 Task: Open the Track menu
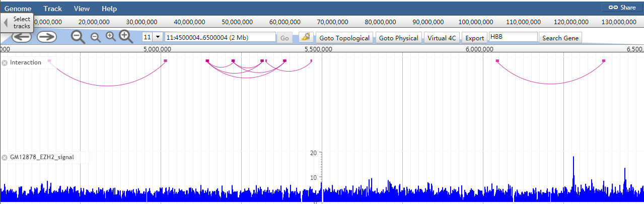coord(52,9)
